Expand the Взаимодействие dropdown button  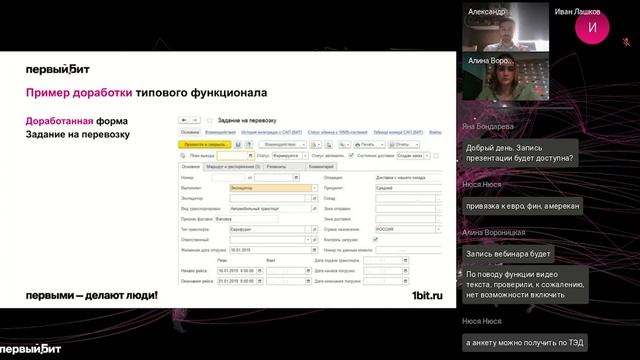(x=282, y=144)
